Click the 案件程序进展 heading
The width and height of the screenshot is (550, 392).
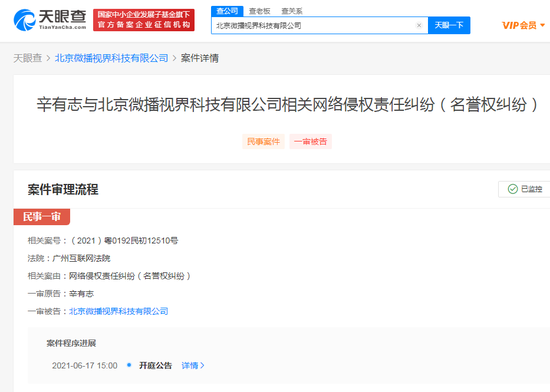71,343
